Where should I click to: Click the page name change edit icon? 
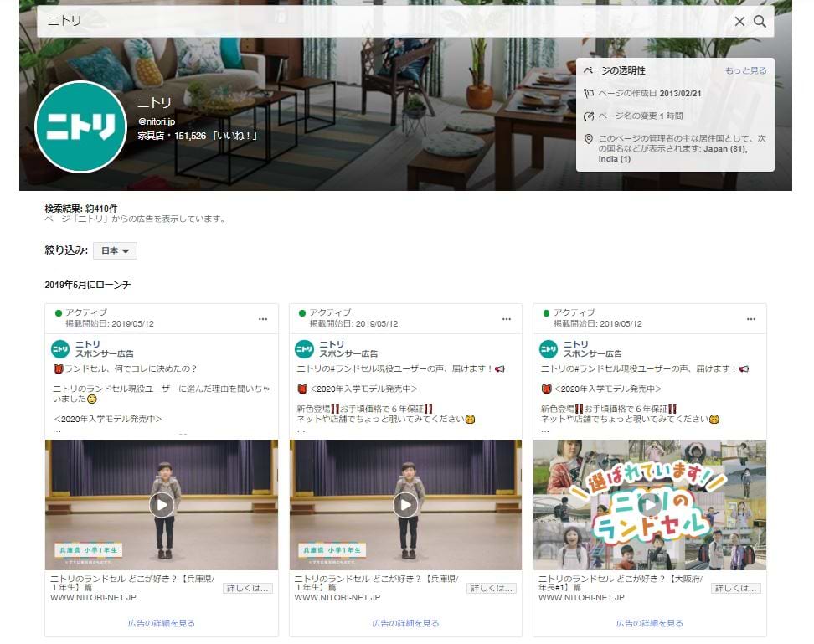pyautogui.click(x=588, y=116)
